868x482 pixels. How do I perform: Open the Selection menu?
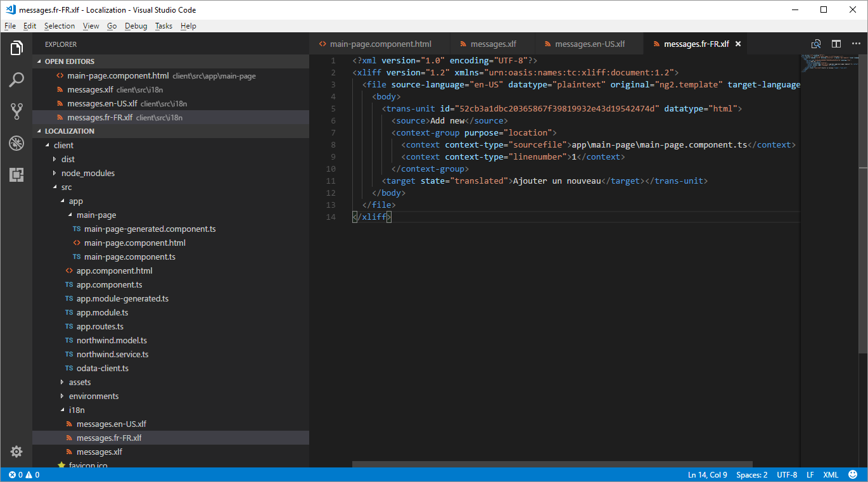[x=60, y=26]
